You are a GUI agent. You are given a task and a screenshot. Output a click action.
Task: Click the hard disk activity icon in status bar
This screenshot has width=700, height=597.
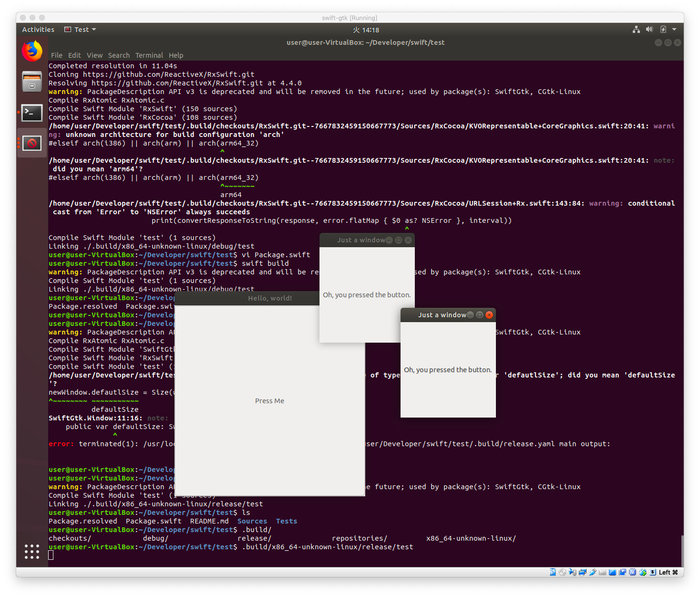pos(553,572)
